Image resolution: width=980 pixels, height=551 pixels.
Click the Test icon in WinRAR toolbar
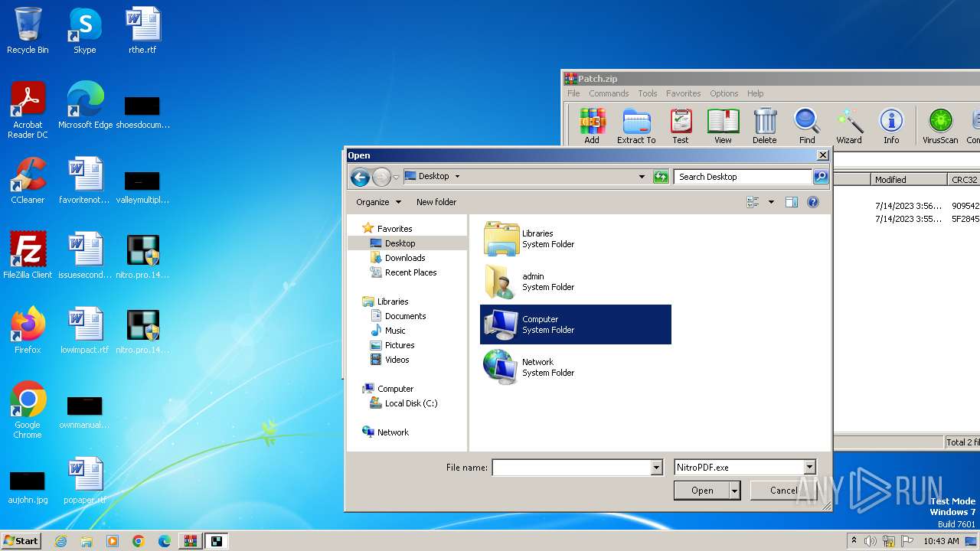point(680,126)
